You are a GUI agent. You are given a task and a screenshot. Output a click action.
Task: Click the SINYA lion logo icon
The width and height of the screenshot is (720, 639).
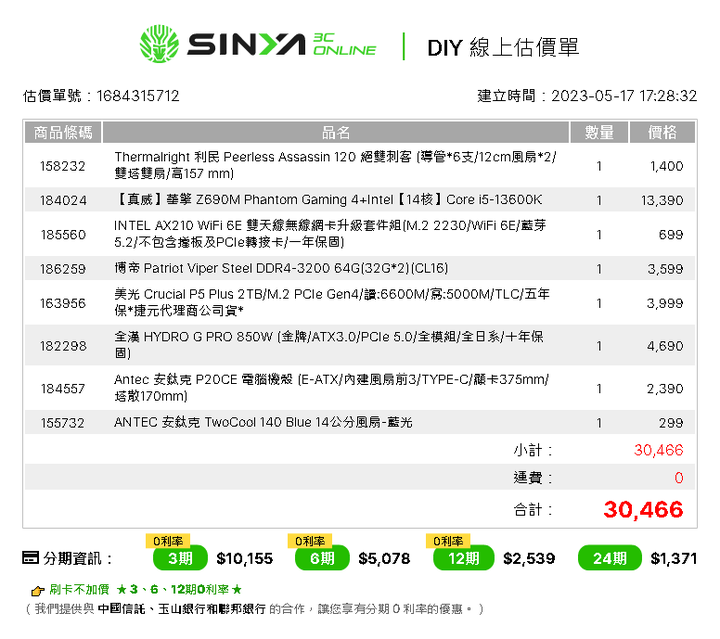tap(159, 44)
